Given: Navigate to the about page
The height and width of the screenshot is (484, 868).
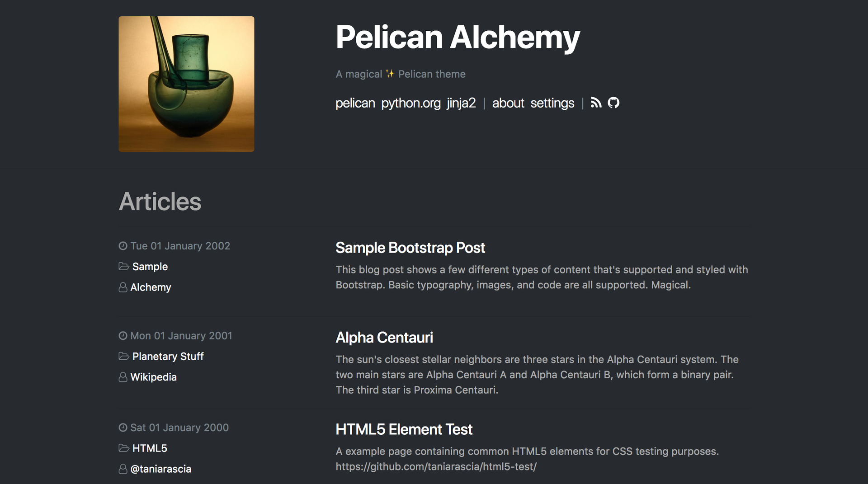Looking at the screenshot, I should [508, 103].
